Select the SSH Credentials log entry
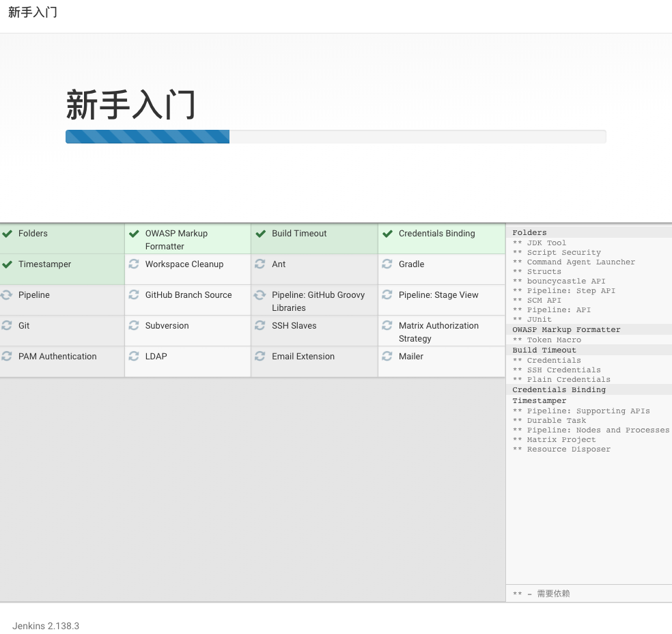The image size is (672, 634). [557, 370]
